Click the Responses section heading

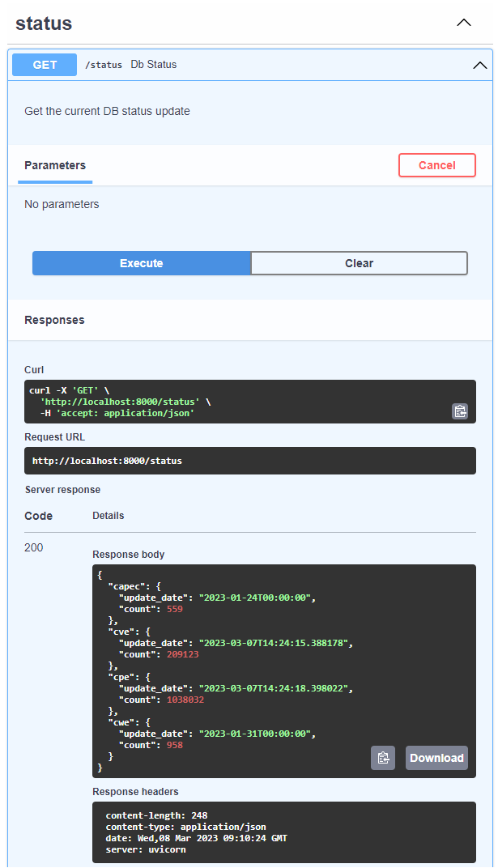click(53, 320)
